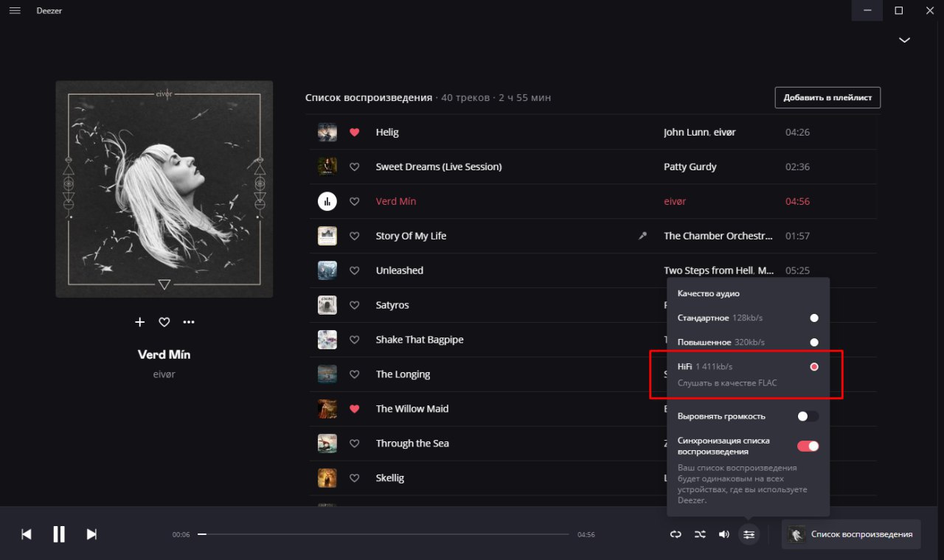Image resolution: width=944 pixels, height=560 pixels.
Task: Like the Unleashed track heart icon
Action: click(355, 270)
